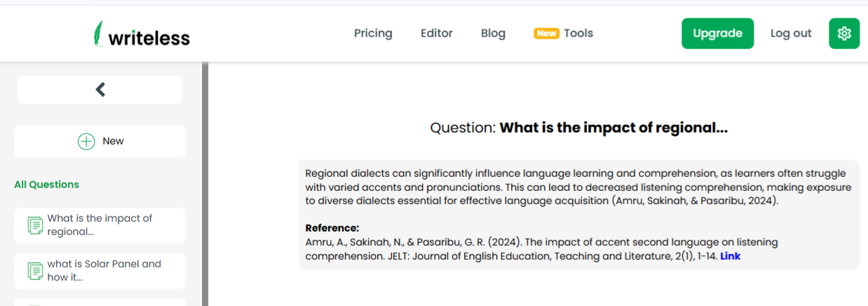Click the All Questions heading

pos(46,185)
